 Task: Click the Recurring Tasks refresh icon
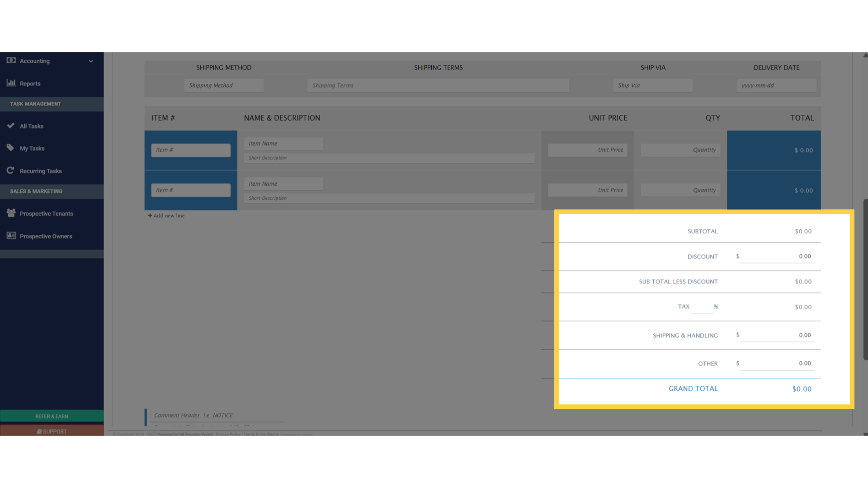click(x=11, y=170)
